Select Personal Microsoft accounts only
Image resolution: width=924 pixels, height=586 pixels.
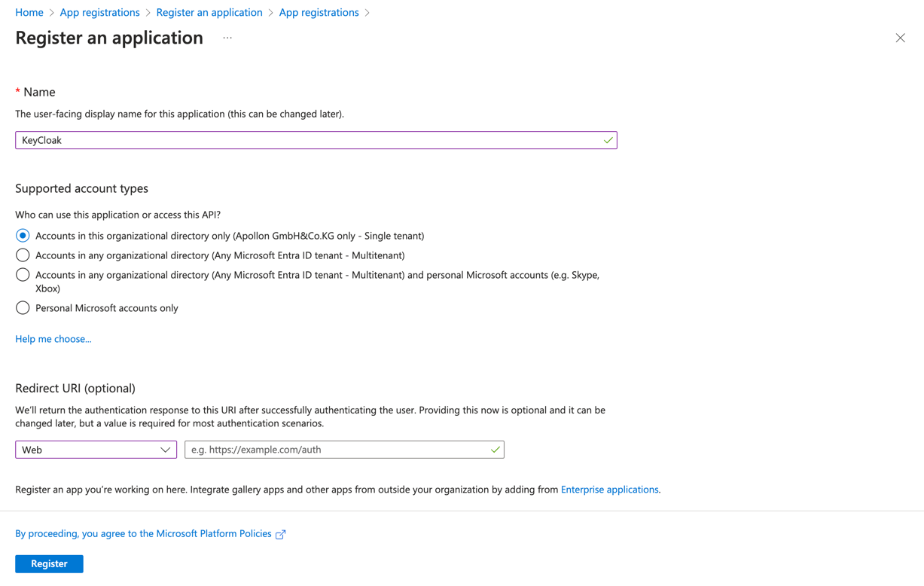tap(23, 308)
